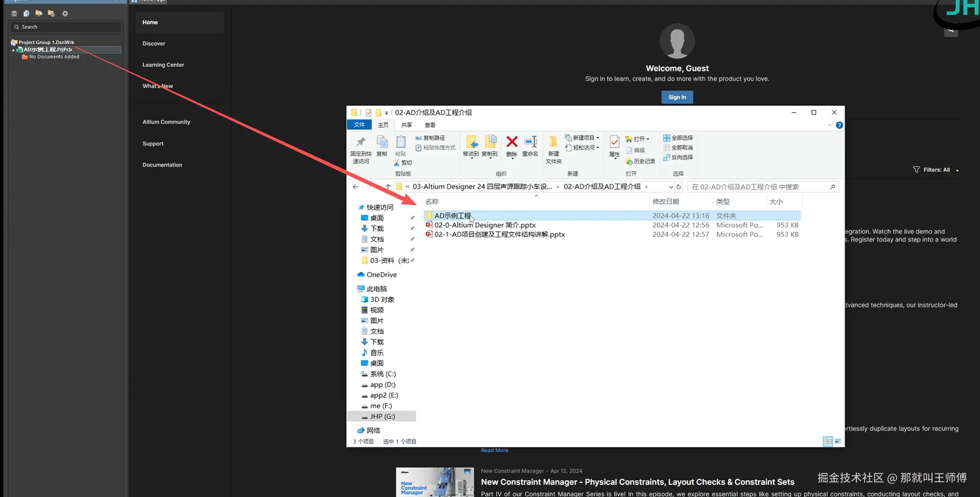This screenshot has height=497, width=980.
Task: Click the Read More link
Action: tap(494, 450)
